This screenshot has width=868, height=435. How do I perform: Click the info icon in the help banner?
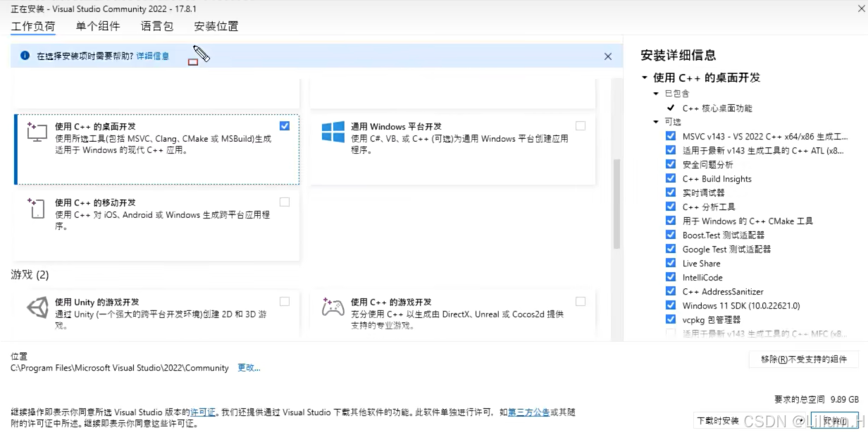tap(25, 56)
